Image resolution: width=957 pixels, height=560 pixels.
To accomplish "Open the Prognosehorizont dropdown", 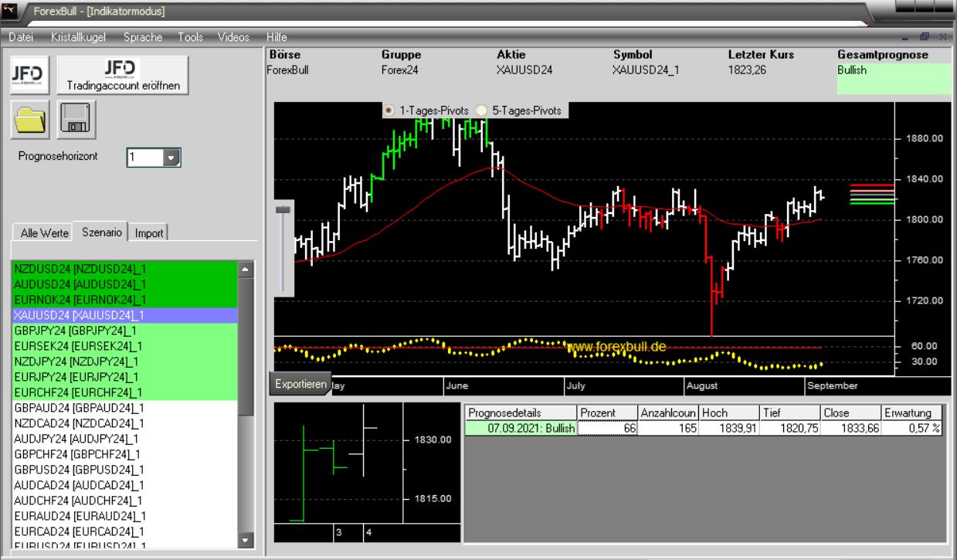I will 172,158.
